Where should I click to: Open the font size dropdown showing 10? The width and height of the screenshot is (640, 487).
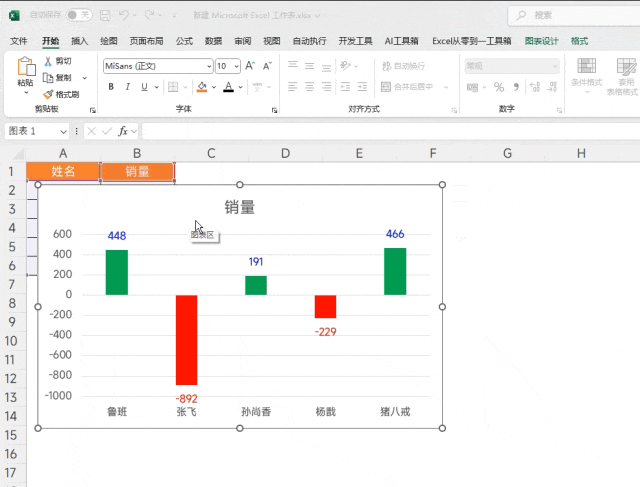click(237, 66)
